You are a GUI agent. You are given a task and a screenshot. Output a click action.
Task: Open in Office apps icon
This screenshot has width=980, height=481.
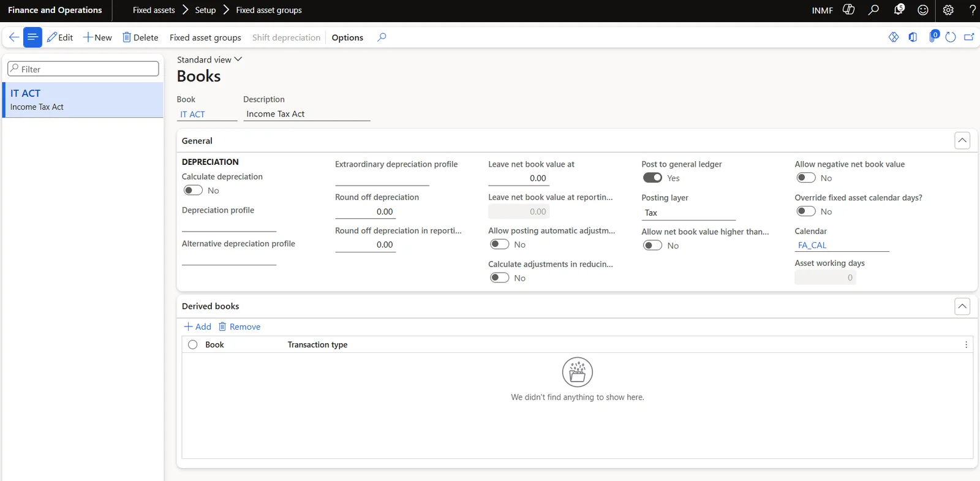[x=913, y=37]
